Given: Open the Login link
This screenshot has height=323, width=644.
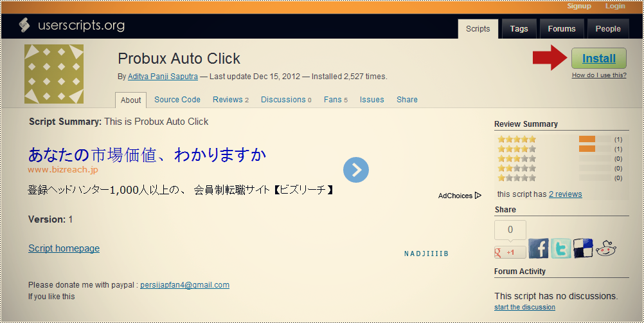Looking at the screenshot, I should (615, 6).
